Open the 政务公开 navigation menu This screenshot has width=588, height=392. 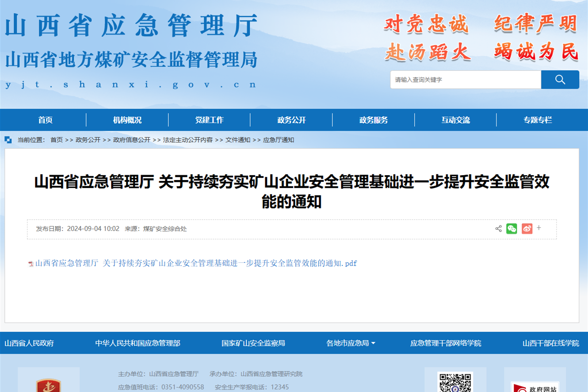pyautogui.click(x=291, y=120)
